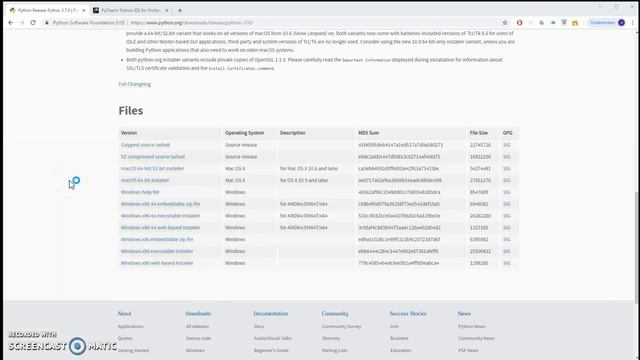Click macOS 64-bit/32-bit installer link
Image resolution: width=640 pixels, height=360 pixels.
point(152,169)
